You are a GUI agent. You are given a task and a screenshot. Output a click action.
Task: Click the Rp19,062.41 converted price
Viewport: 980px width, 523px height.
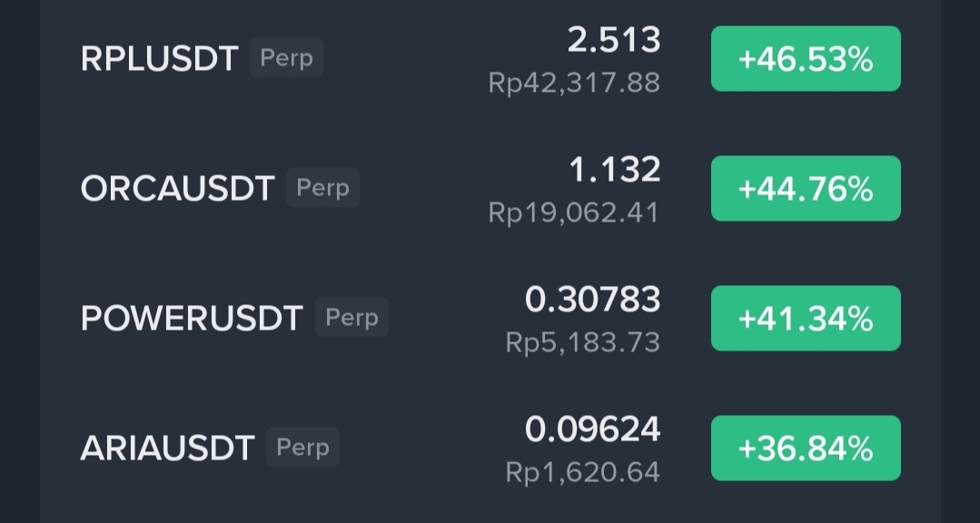pos(574,212)
